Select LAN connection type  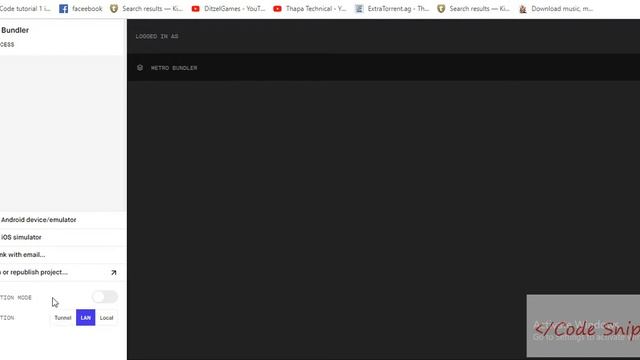[85, 318]
